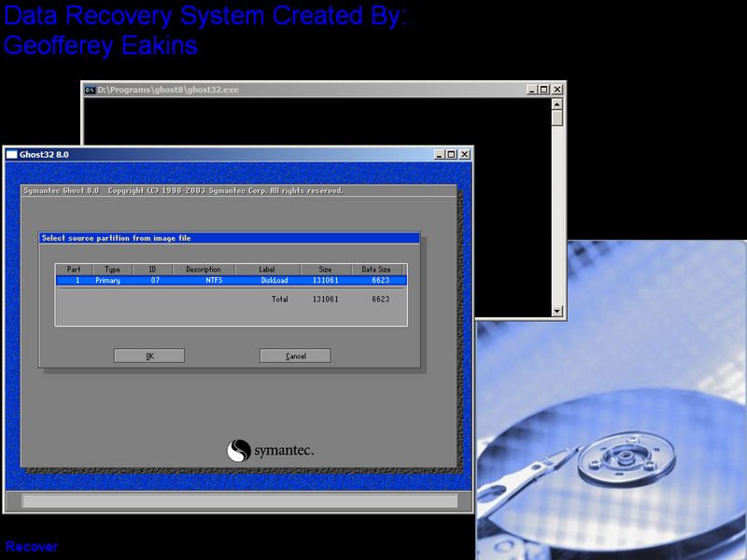This screenshot has width=747, height=560.
Task: Click the Label column header
Action: point(267,270)
